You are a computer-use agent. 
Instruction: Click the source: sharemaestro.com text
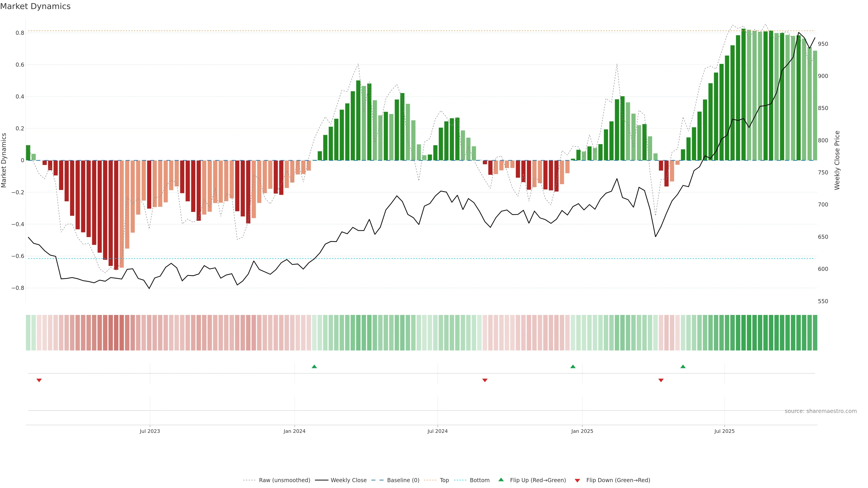tap(821, 411)
